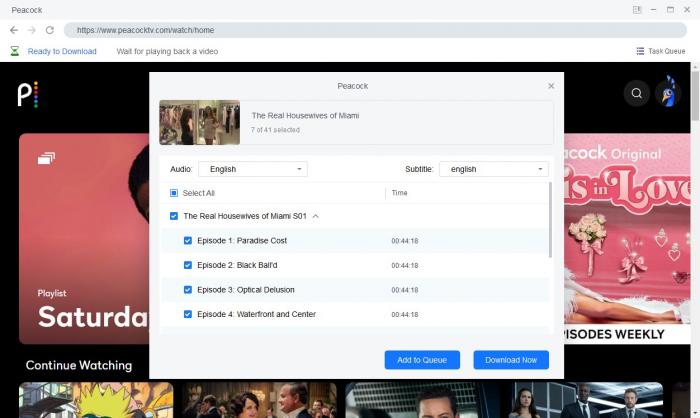Click The Real Housewives of Miami thumbnail
The image size is (700, 418).
(x=200, y=122)
